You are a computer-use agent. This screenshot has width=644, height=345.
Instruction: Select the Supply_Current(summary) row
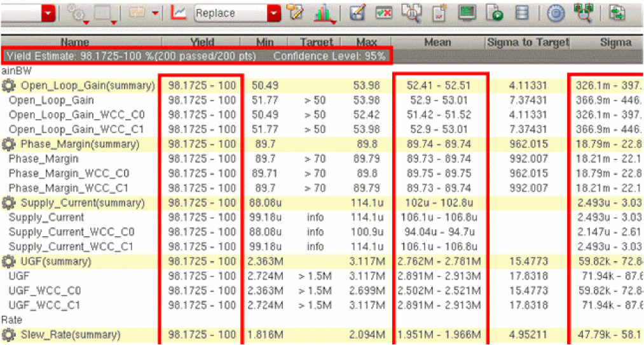(x=322, y=202)
